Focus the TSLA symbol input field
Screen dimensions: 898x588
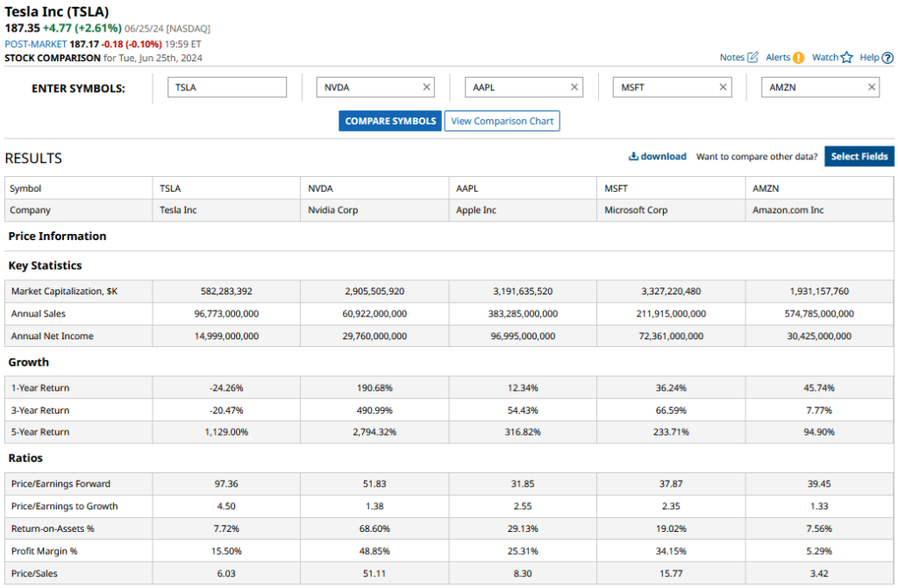click(226, 88)
